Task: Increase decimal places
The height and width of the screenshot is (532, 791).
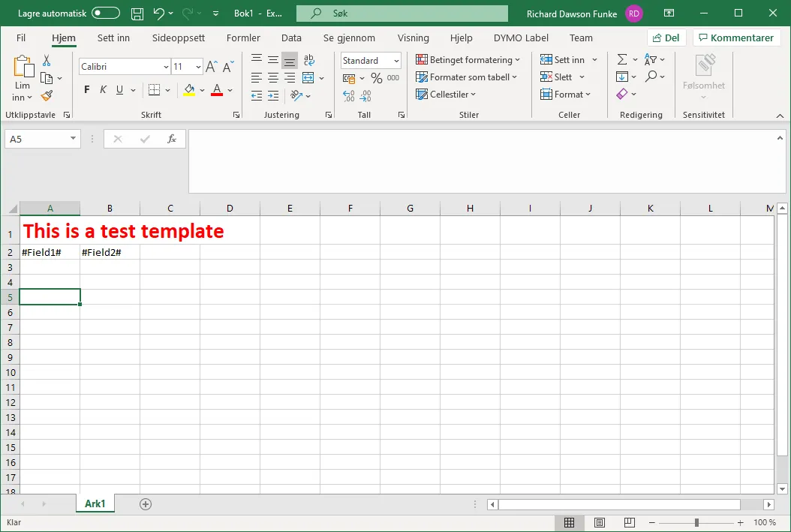Action: click(348, 96)
